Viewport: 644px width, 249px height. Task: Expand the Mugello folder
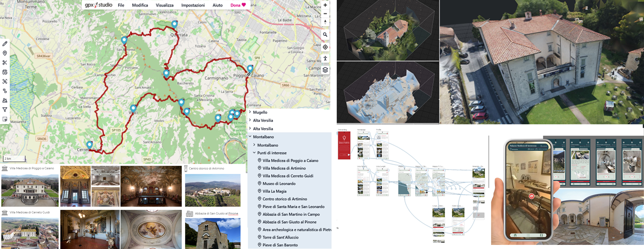250,112
